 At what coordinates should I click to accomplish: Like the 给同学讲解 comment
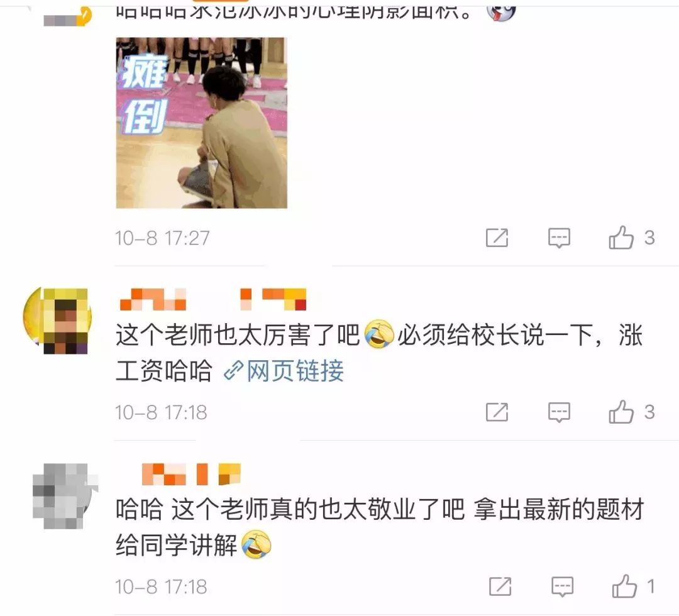624,586
